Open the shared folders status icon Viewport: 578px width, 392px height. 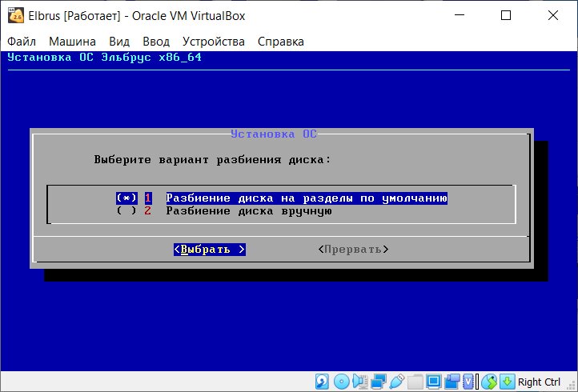click(x=415, y=382)
